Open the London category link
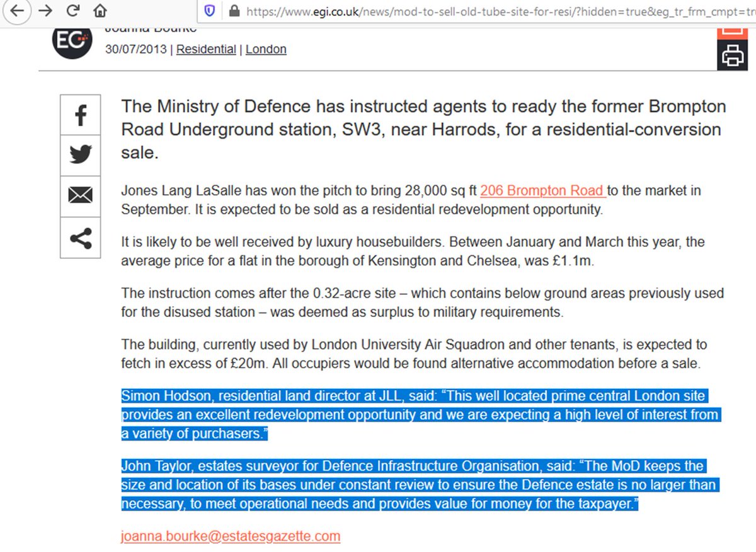Screen dimensions: 756x552 [x=266, y=49]
